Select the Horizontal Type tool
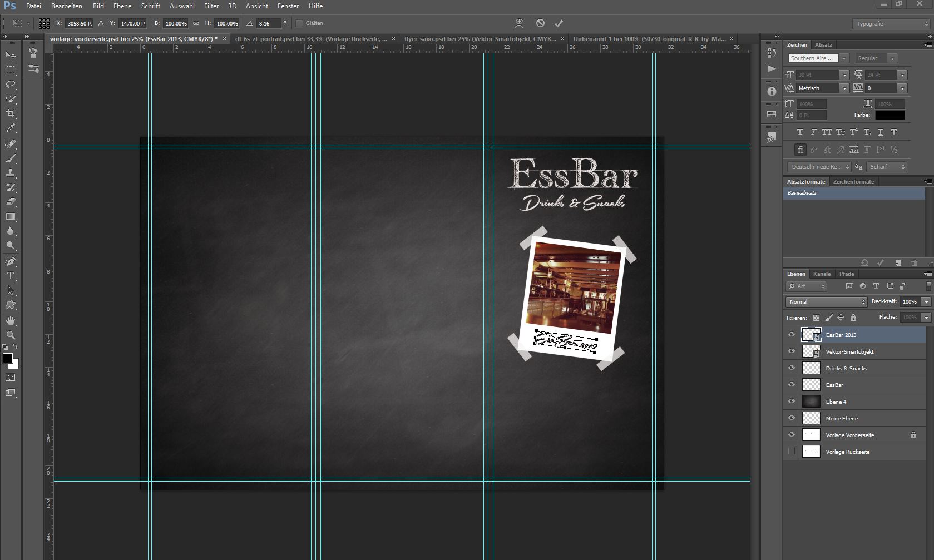 point(11,276)
